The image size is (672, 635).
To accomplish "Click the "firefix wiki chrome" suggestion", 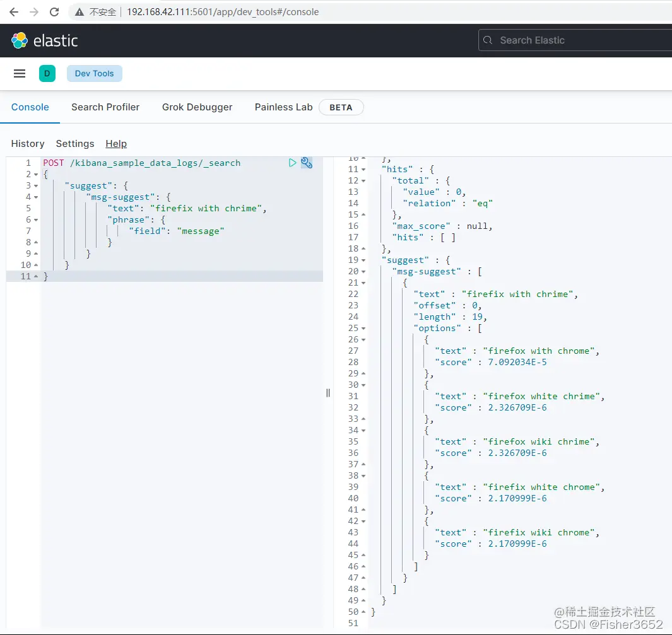I will [x=539, y=532].
